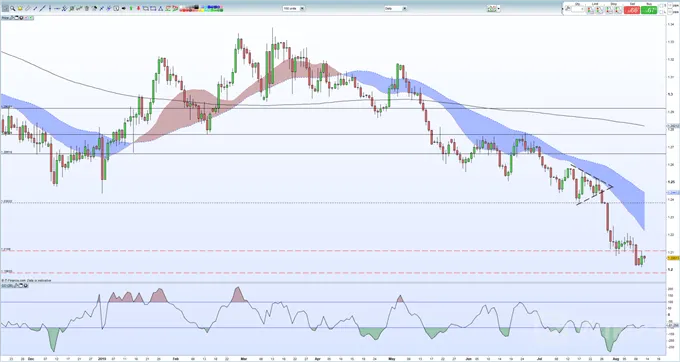
Task: Click the Price pane label
Action: (5, 18)
